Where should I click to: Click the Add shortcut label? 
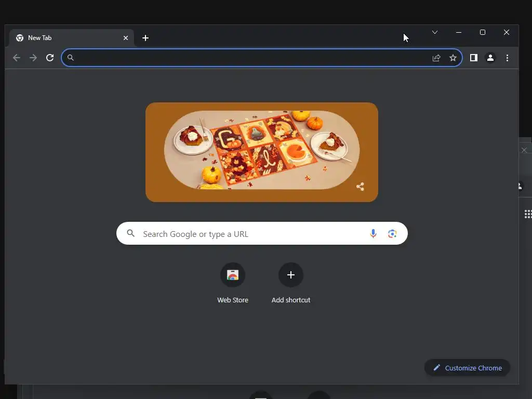click(291, 300)
